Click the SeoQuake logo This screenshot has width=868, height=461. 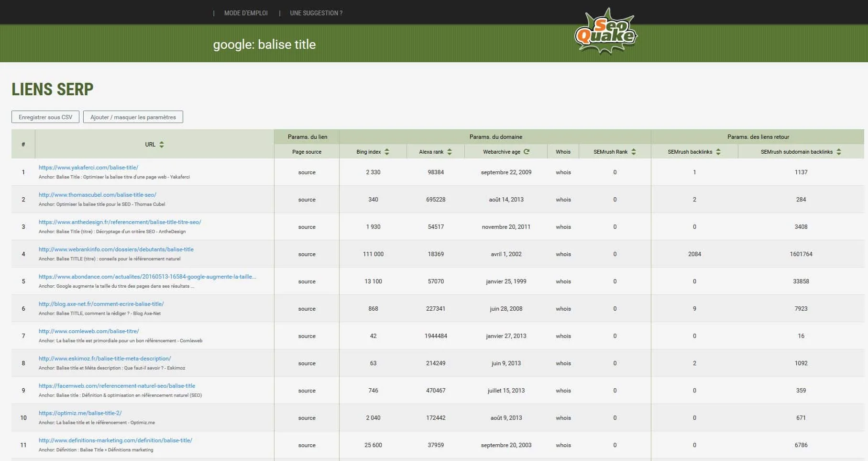(x=606, y=31)
